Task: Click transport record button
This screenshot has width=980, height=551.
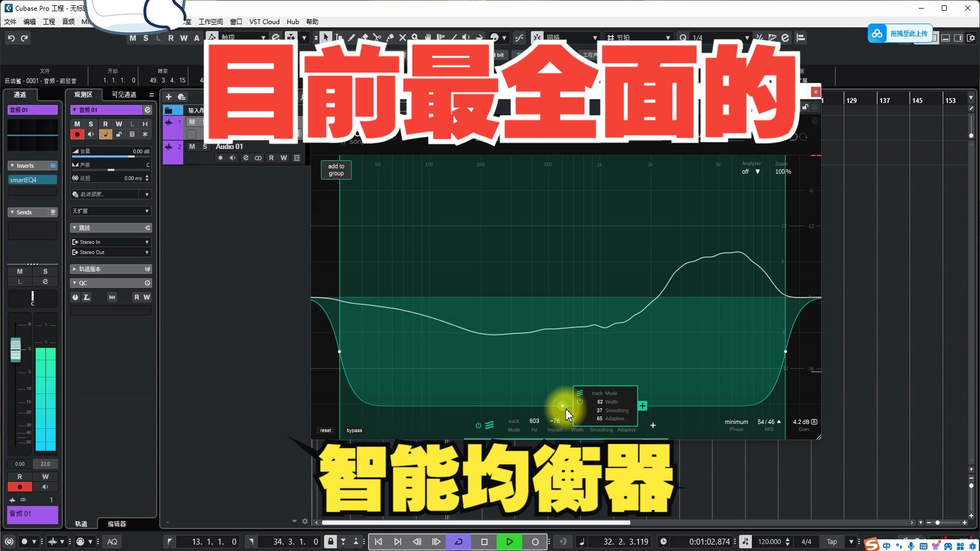Action: [535, 542]
